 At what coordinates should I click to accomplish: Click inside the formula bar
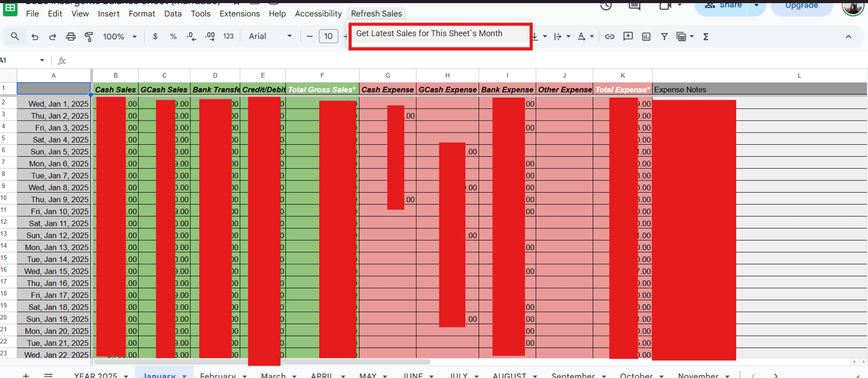(187, 60)
